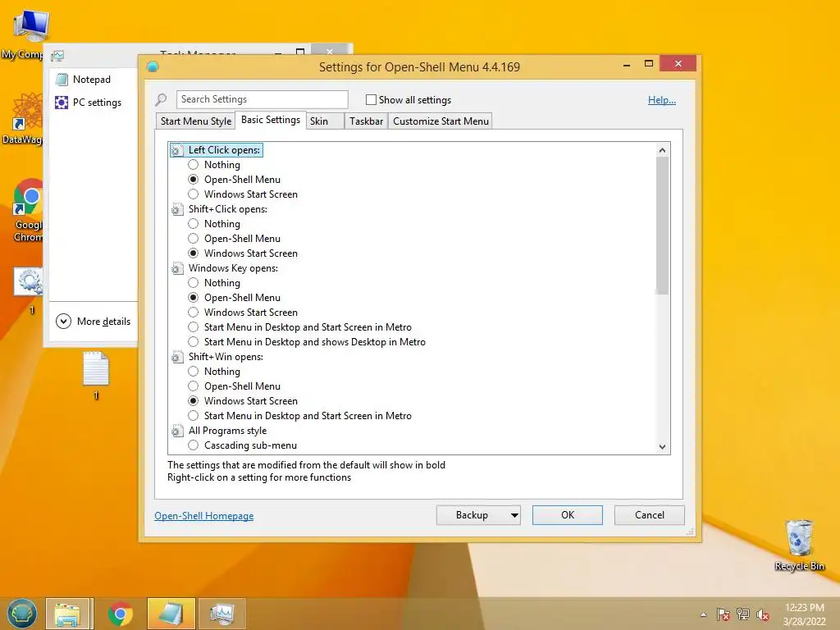The height and width of the screenshot is (630, 840).
Task: Click the Cancel button
Action: [x=650, y=515]
